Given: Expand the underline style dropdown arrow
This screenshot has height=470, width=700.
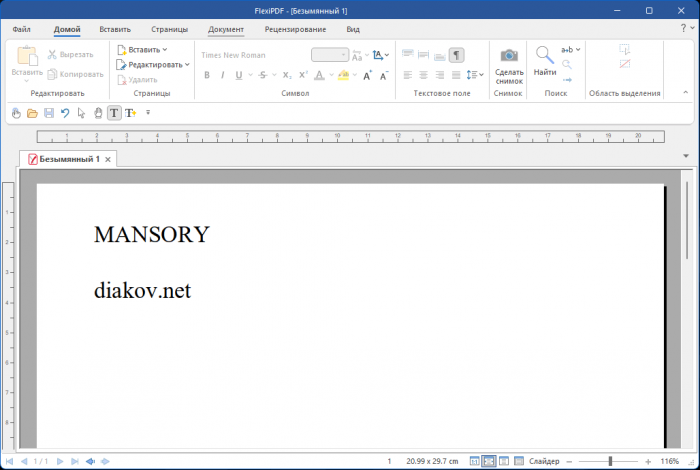Looking at the screenshot, I should 250,75.
